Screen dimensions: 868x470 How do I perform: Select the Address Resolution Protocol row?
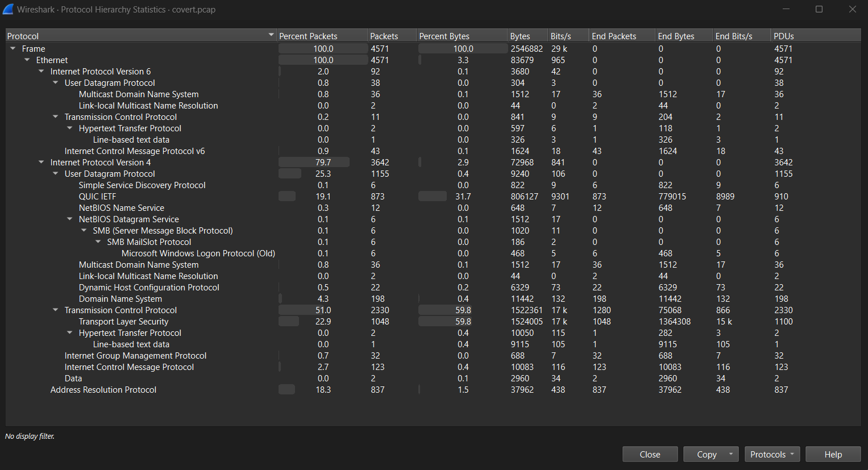coord(433,390)
